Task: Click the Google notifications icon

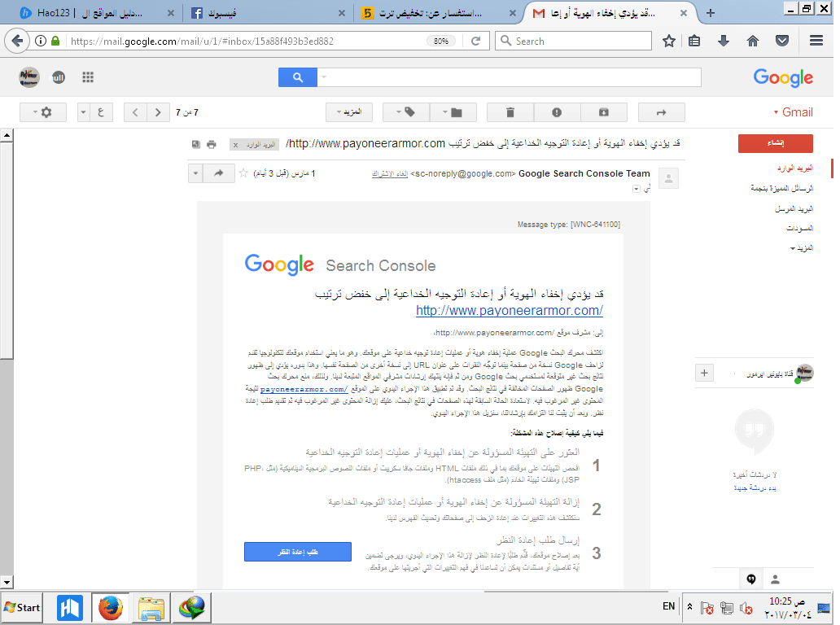Action: pyautogui.click(x=58, y=77)
